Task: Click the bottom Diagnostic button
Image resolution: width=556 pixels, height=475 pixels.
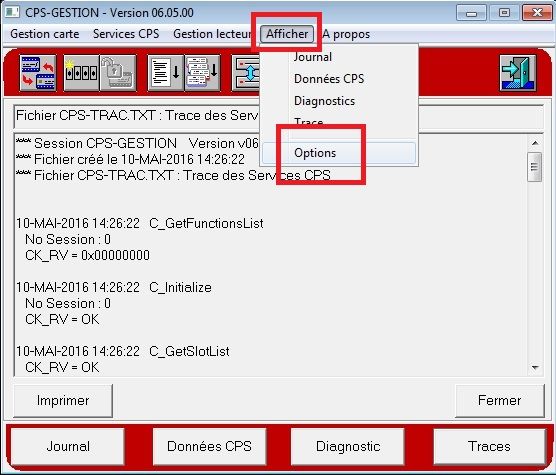Action: 348,446
